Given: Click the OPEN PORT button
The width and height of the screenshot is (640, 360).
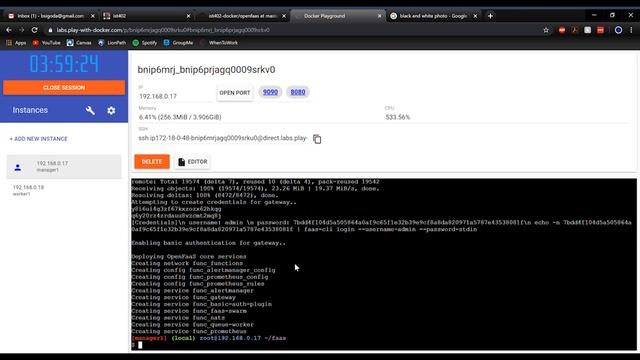Looking at the screenshot, I should (x=235, y=93).
